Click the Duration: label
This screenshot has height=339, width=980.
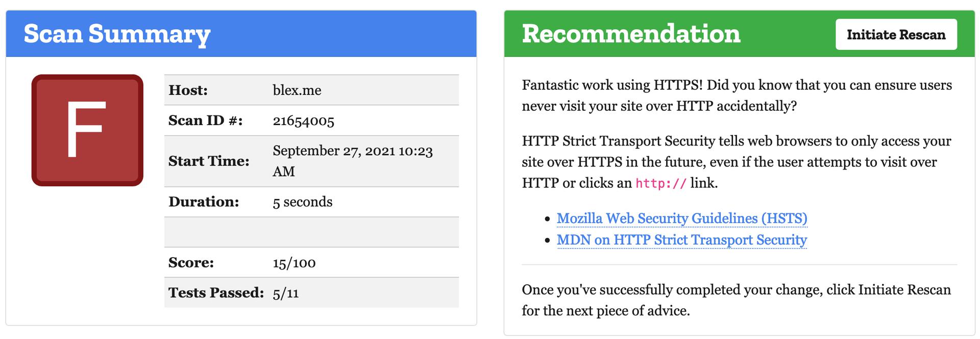[x=204, y=202]
